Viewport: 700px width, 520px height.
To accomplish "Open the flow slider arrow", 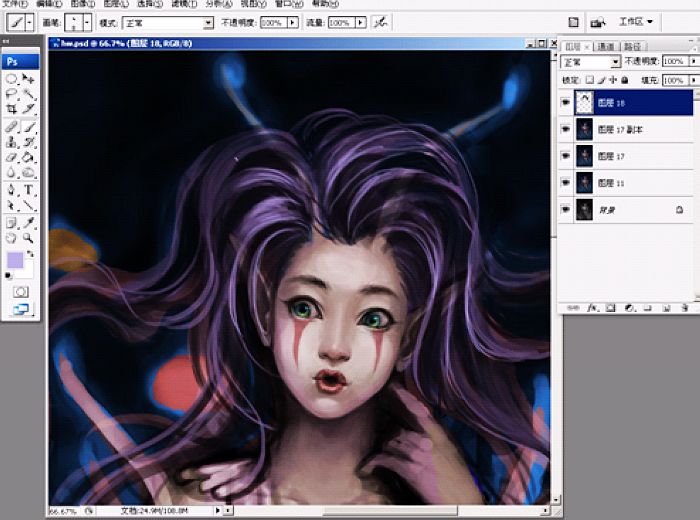I will point(361,22).
